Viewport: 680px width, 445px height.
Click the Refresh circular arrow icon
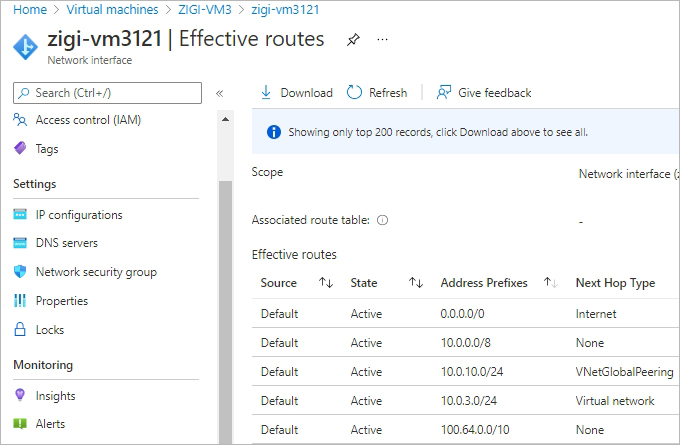354,92
